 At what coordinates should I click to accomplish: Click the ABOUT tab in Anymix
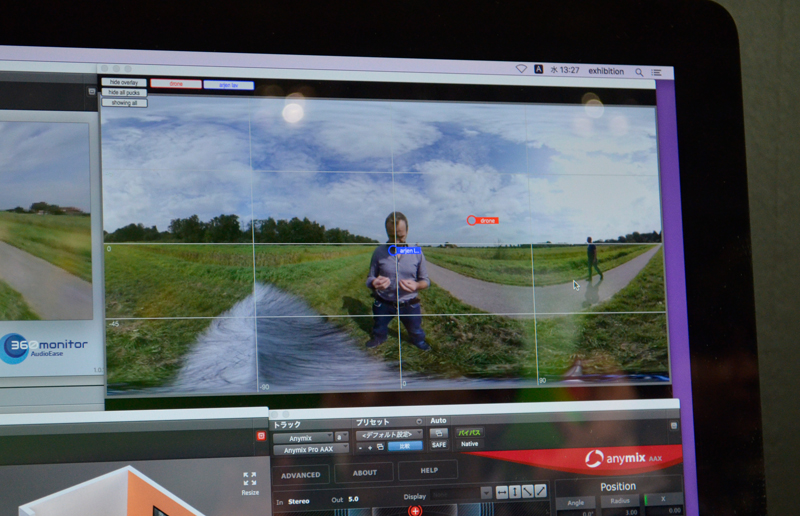click(x=365, y=473)
